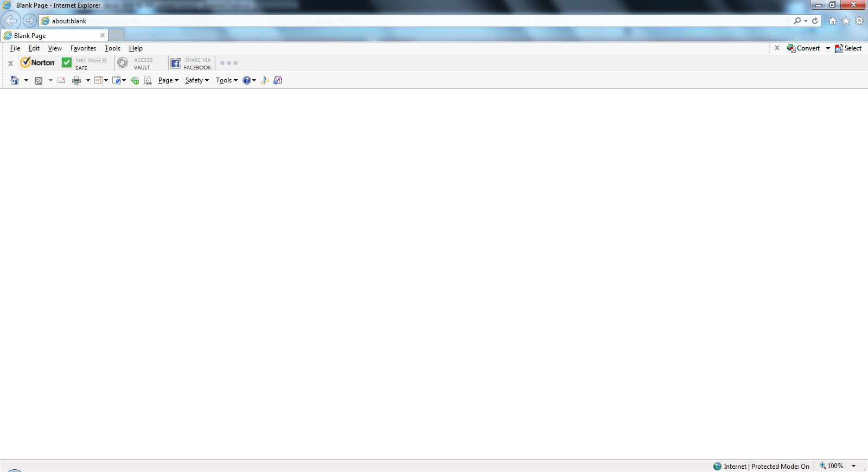
Task: Open the File menu
Action: tap(15, 48)
